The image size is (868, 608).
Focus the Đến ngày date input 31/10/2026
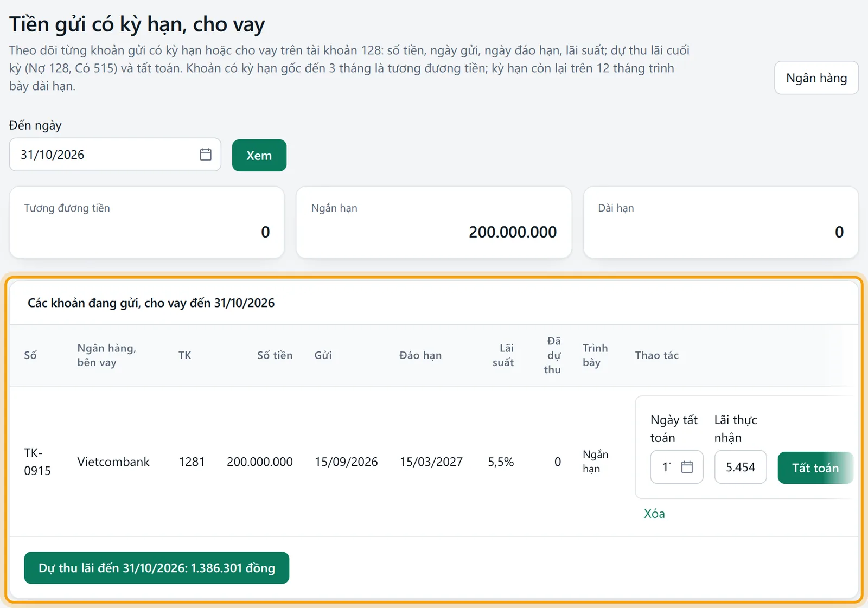(x=115, y=155)
